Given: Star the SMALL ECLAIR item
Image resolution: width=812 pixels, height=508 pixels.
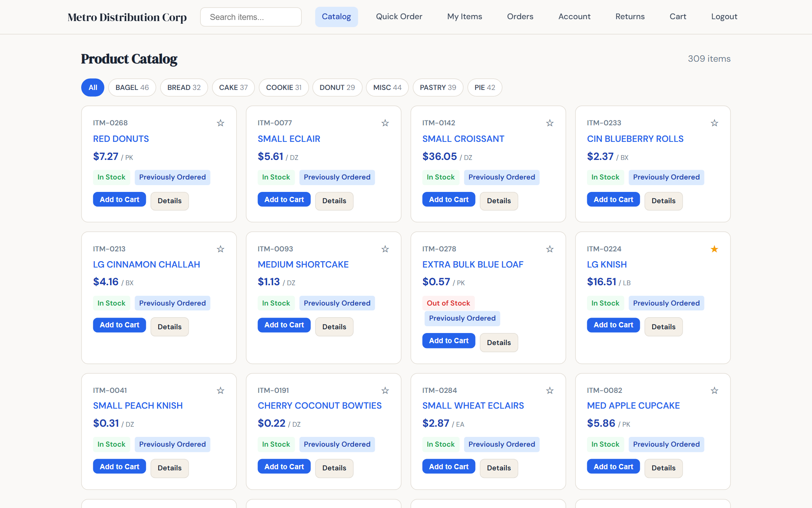Looking at the screenshot, I should pos(385,123).
